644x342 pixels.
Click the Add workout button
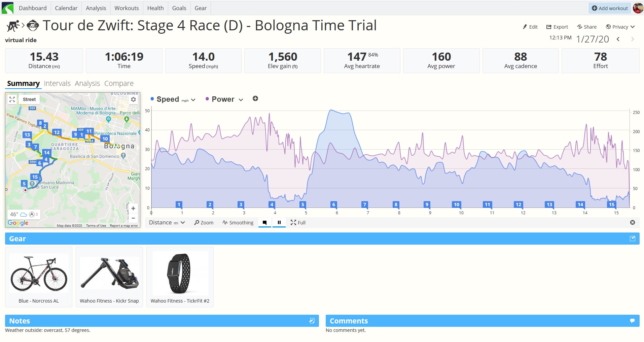(610, 8)
